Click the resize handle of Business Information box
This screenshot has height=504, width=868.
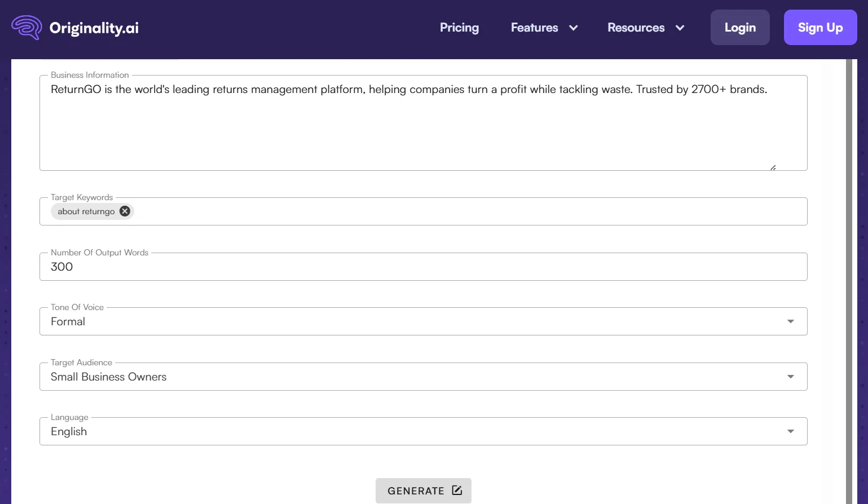click(x=773, y=167)
